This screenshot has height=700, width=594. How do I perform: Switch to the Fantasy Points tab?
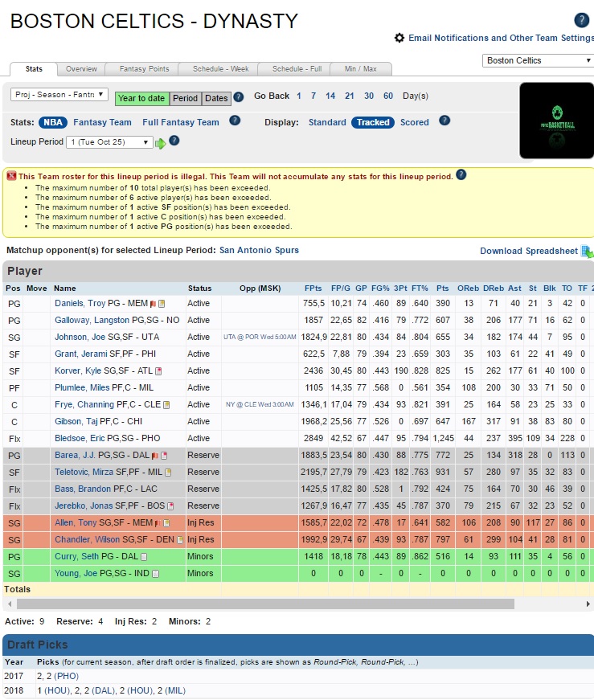coord(144,69)
